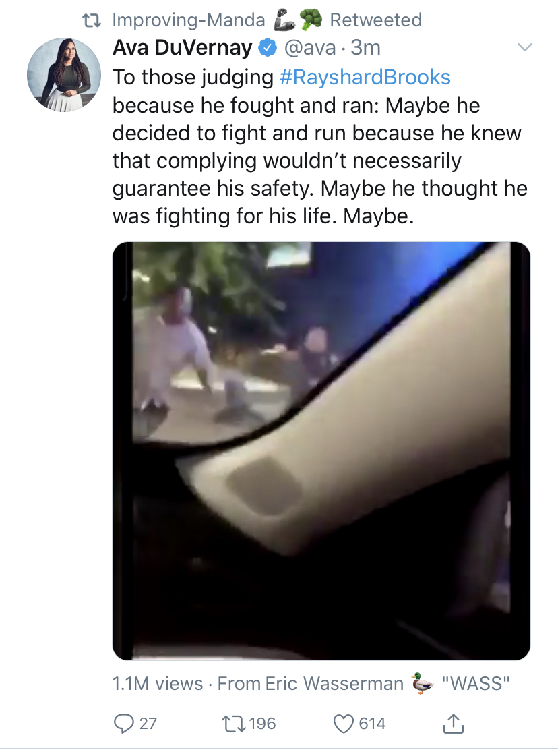Screen dimensions: 558x756
Task: Click the reply speech bubble icon
Action: click(x=124, y=723)
